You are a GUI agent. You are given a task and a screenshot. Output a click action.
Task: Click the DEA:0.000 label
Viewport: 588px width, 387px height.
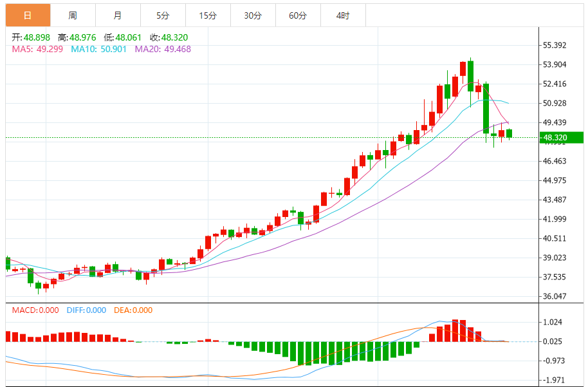(133, 310)
